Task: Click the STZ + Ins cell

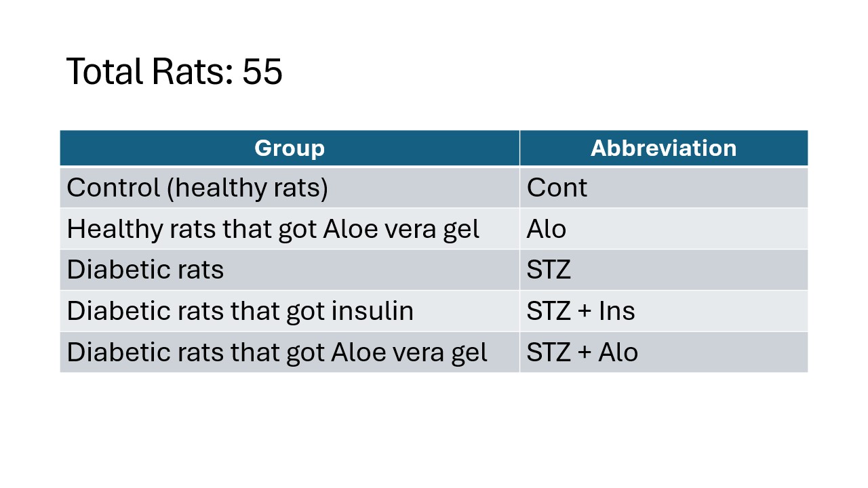Action: tap(664, 311)
